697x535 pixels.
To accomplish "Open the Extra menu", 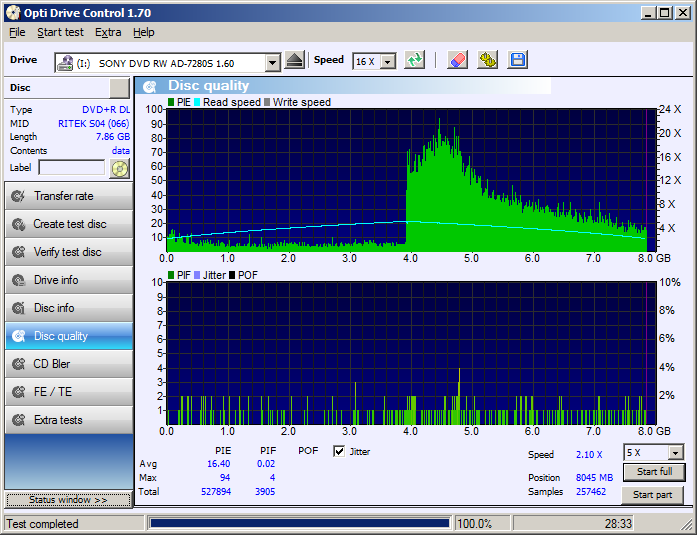I will pyautogui.click(x=108, y=32).
